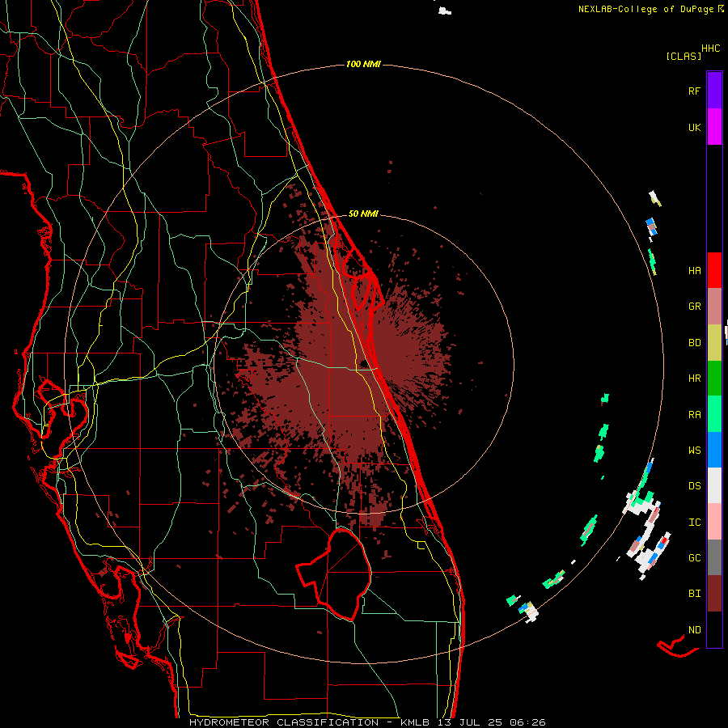Select the red HA legend swatch
Viewport: 728px width, 728px height.
714,270
